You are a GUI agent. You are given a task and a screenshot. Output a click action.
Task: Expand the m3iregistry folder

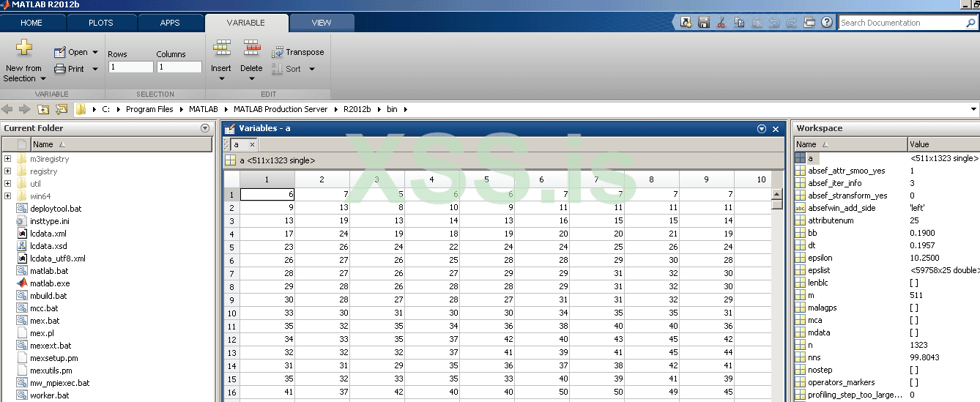point(7,159)
